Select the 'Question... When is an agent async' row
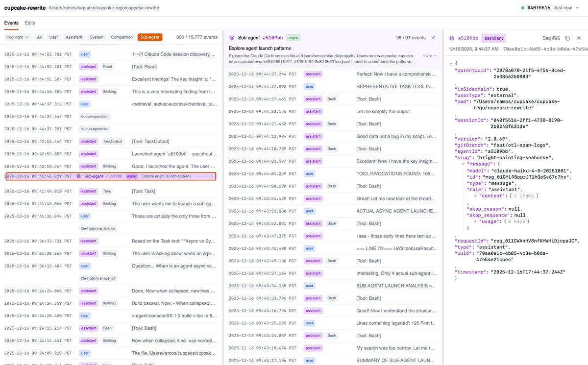 coord(111,266)
